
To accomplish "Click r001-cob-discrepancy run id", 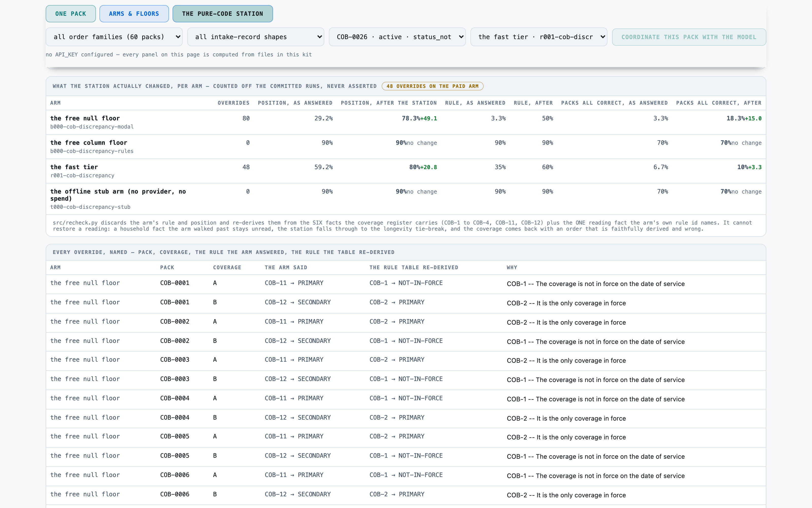I will point(82,175).
